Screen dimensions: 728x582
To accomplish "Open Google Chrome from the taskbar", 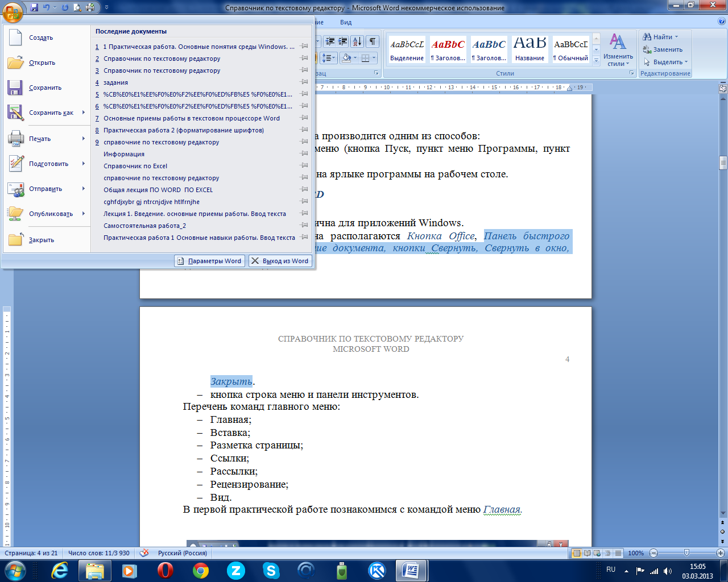I will [x=201, y=570].
